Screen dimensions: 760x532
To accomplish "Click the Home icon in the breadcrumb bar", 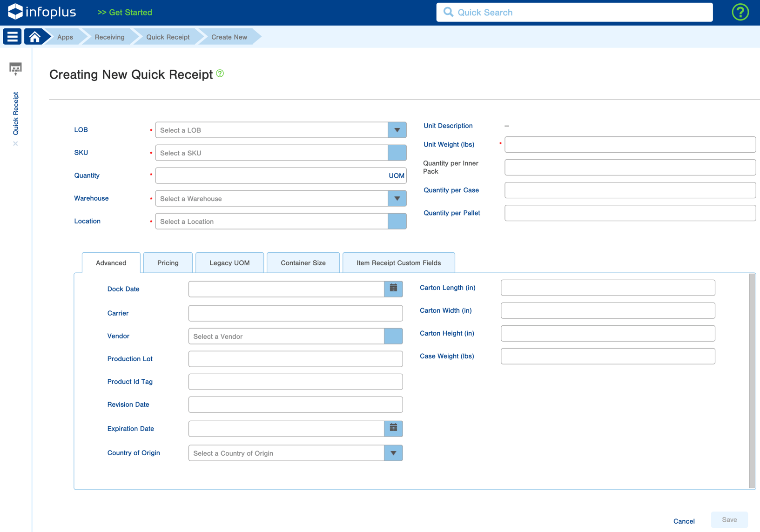I will (x=35, y=36).
